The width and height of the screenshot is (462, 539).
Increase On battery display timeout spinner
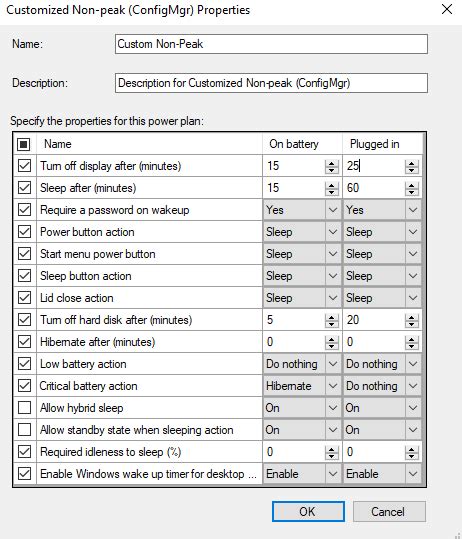pyautogui.click(x=331, y=163)
